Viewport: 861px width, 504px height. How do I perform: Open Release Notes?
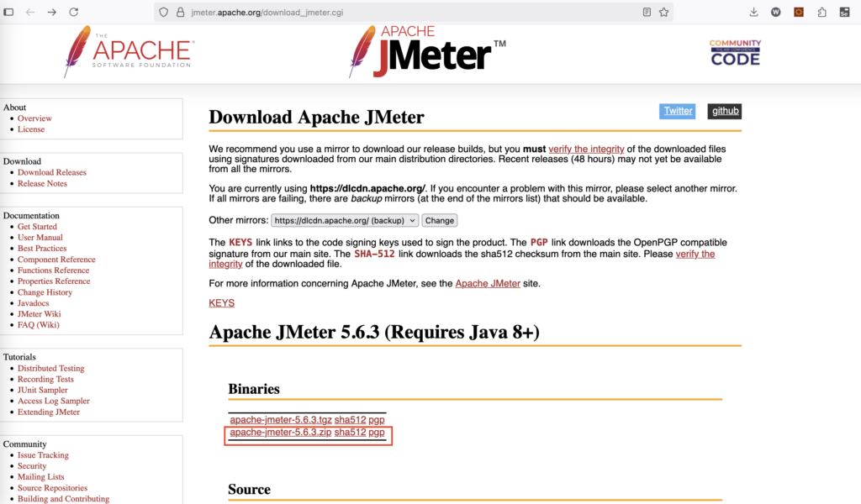(42, 183)
